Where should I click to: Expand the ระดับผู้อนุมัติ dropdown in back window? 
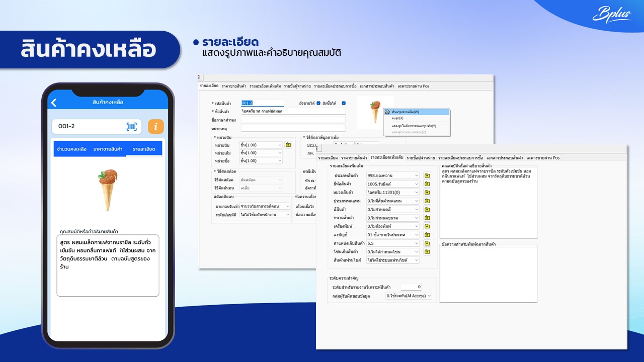tap(265, 215)
